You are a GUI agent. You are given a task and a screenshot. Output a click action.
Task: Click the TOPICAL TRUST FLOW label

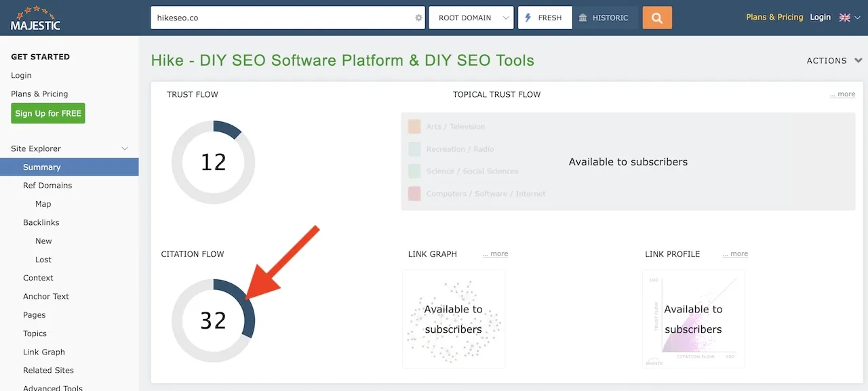(x=497, y=94)
